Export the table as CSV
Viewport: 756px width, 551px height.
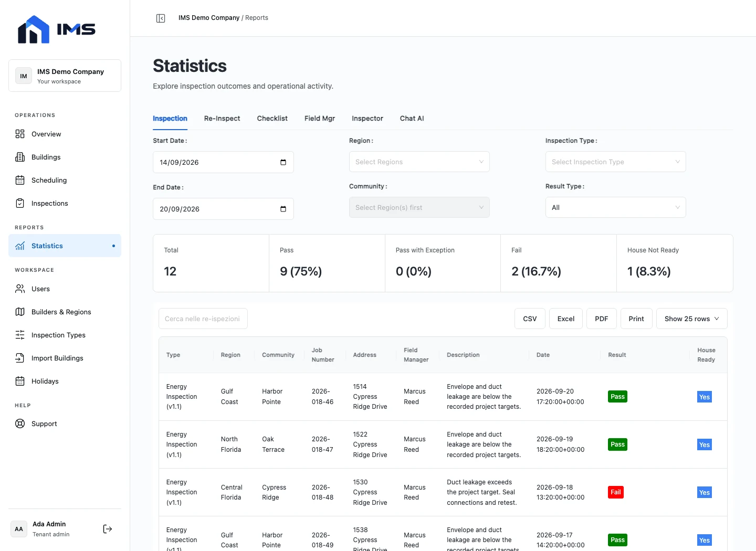click(x=530, y=319)
